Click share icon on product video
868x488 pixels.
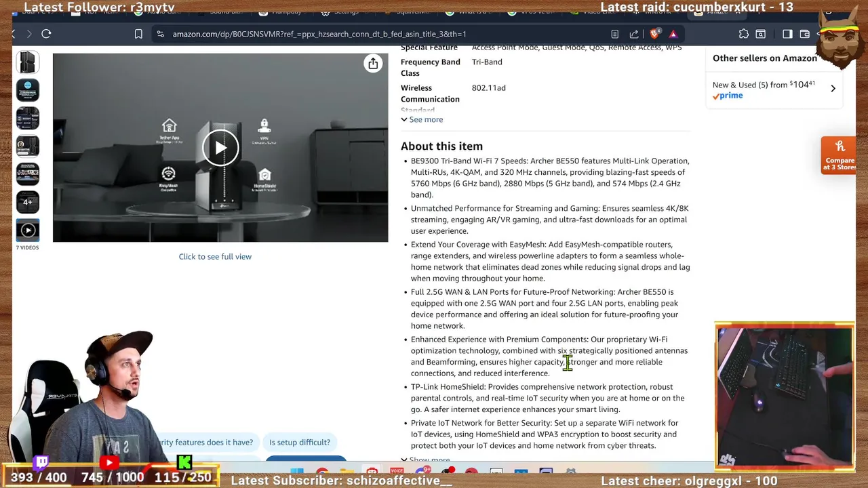coord(373,64)
